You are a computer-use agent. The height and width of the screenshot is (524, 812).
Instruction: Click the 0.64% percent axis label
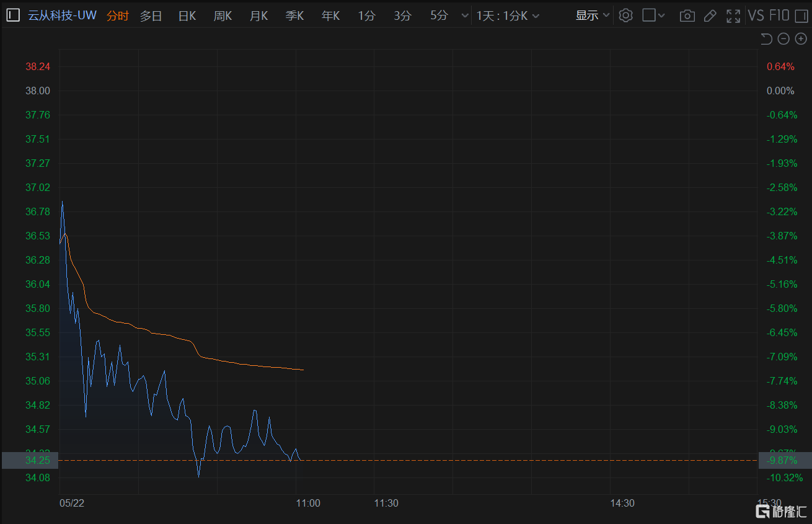(x=780, y=67)
